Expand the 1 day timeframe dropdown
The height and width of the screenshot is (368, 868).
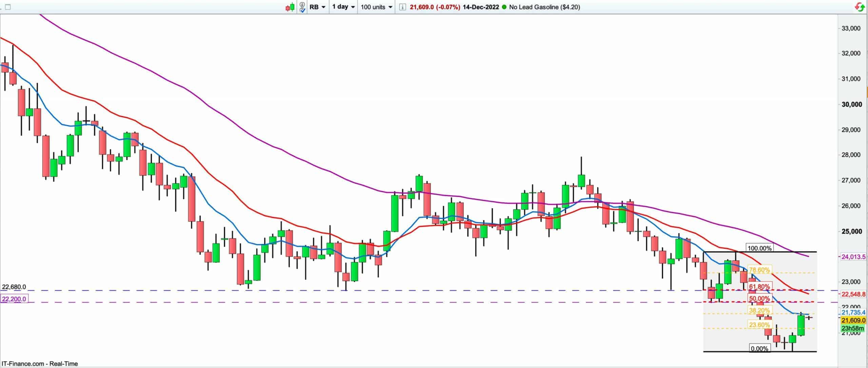(343, 7)
